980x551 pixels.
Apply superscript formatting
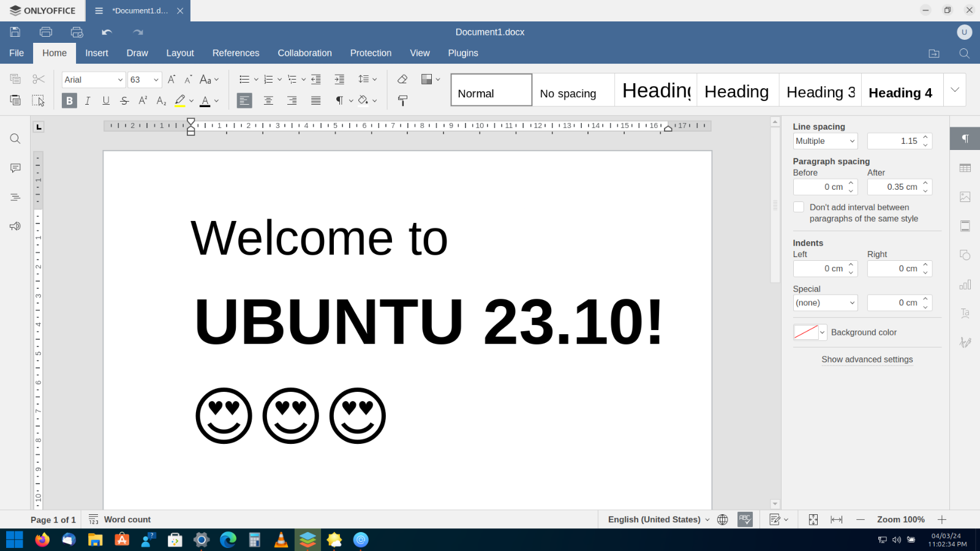point(143,100)
